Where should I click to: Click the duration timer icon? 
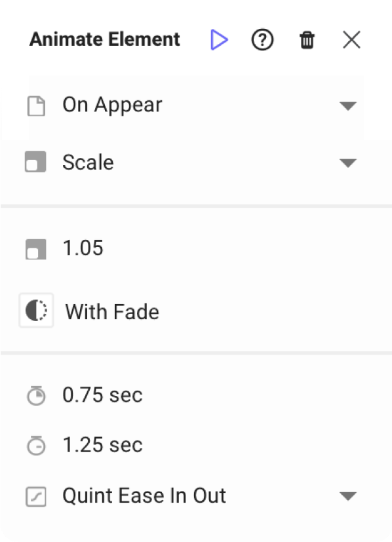pyautogui.click(x=36, y=395)
